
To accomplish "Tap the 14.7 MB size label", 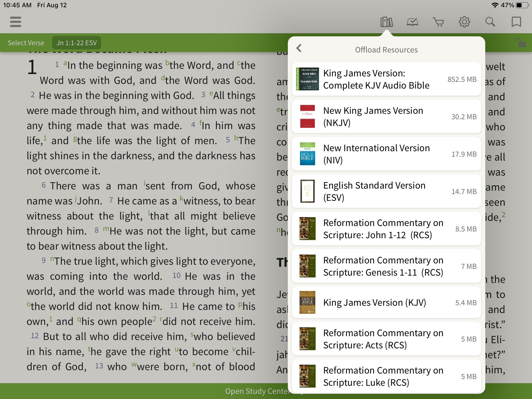I will coord(464,192).
